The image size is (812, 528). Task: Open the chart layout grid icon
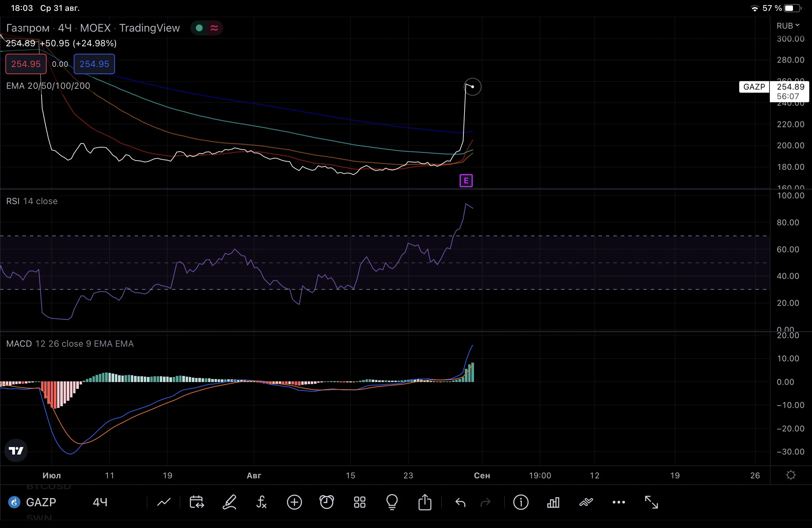pyautogui.click(x=360, y=502)
